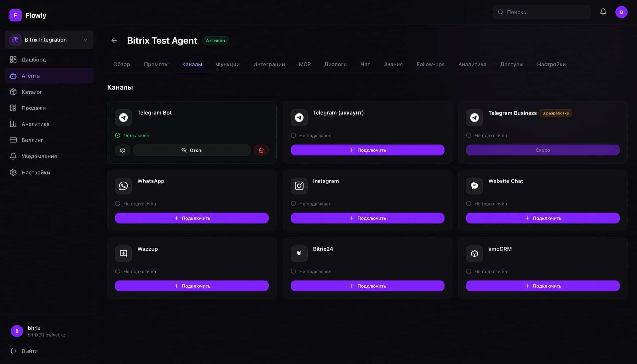Image resolution: width=637 pixels, height=364 pixels.
Task: Open Telegram Bot settings gear icon
Action: click(x=122, y=150)
